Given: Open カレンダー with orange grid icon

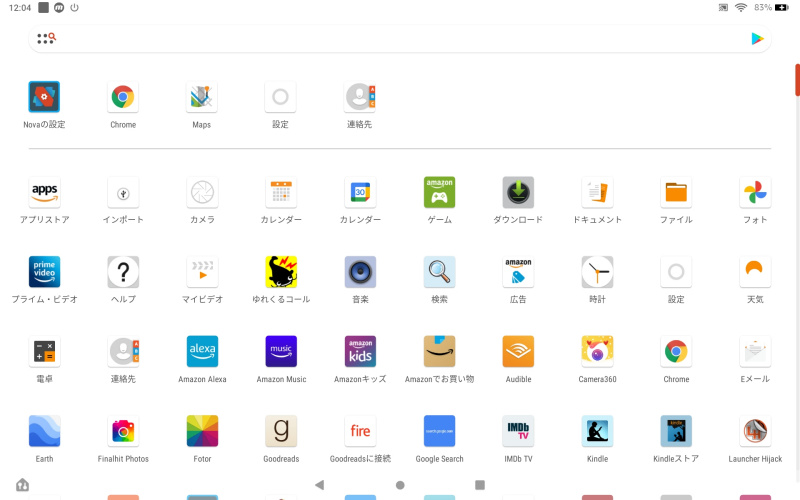Looking at the screenshot, I should click(x=281, y=192).
